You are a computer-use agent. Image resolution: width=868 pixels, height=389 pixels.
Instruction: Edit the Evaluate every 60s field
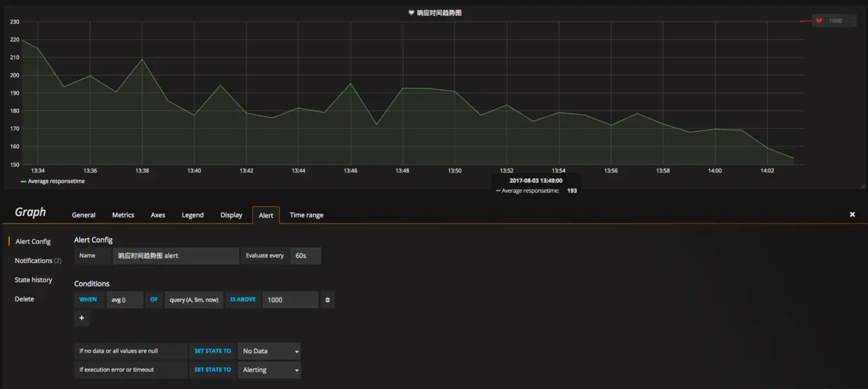tap(306, 256)
